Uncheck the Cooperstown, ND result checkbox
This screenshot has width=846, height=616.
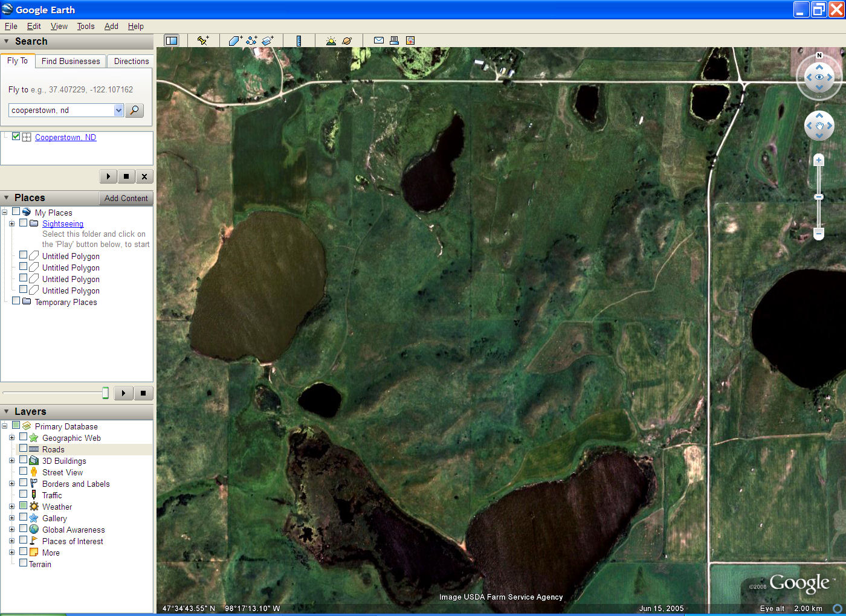pyautogui.click(x=16, y=136)
